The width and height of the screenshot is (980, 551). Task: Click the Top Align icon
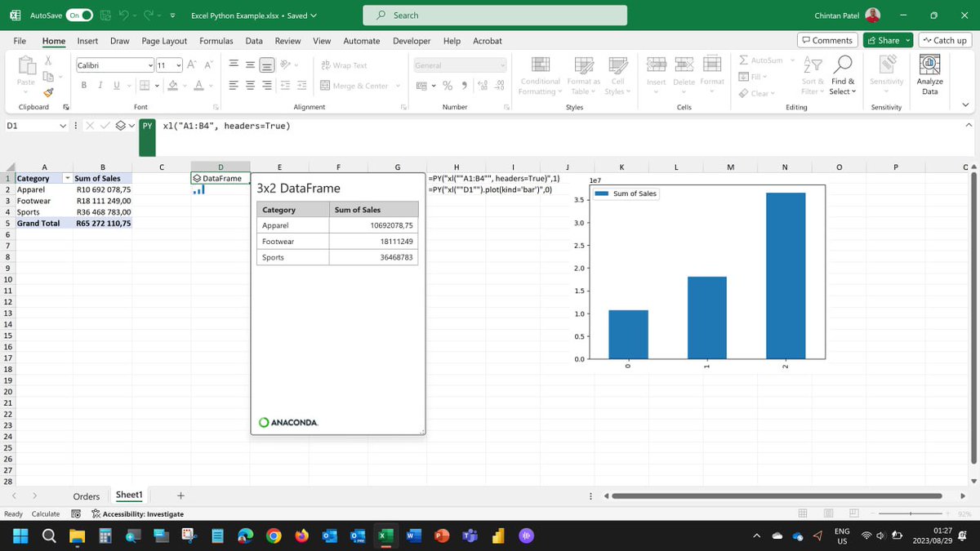click(x=234, y=65)
